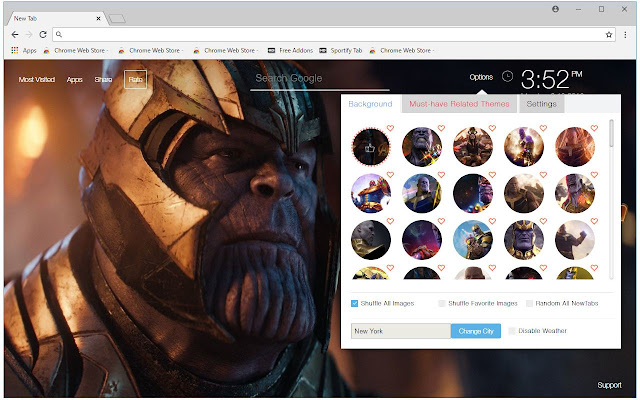Favorite the fifth thumbnail in row three
This screenshot has width=640, height=400.
point(594,221)
